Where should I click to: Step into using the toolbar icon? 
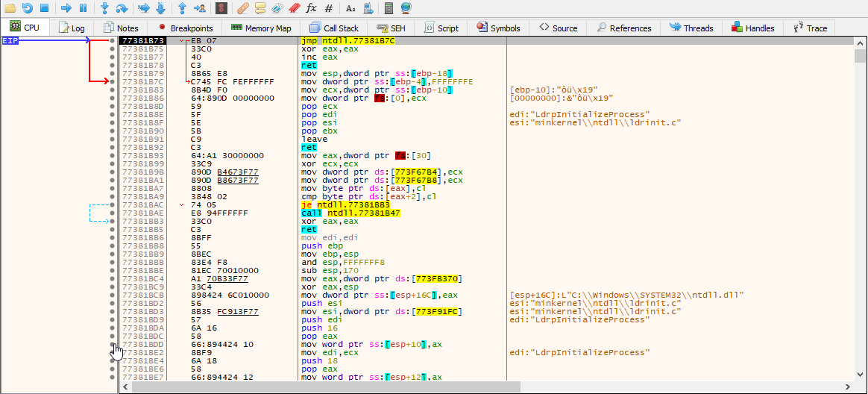coord(105,7)
